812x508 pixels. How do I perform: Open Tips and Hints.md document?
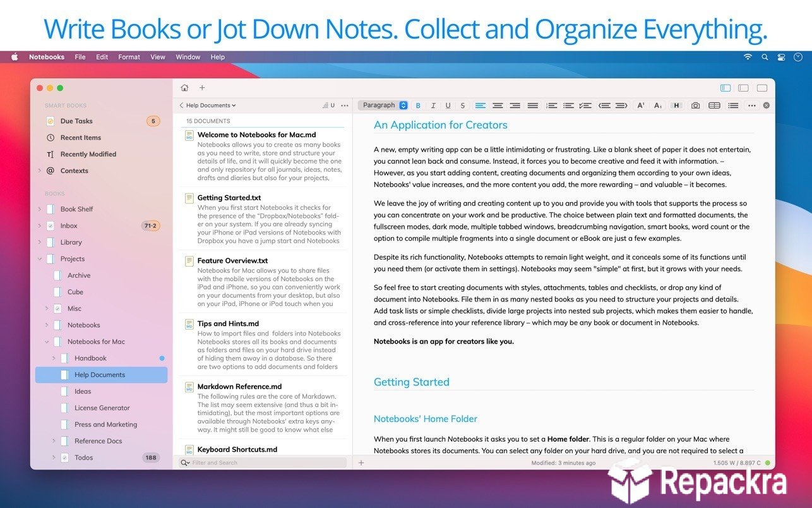(x=263, y=345)
